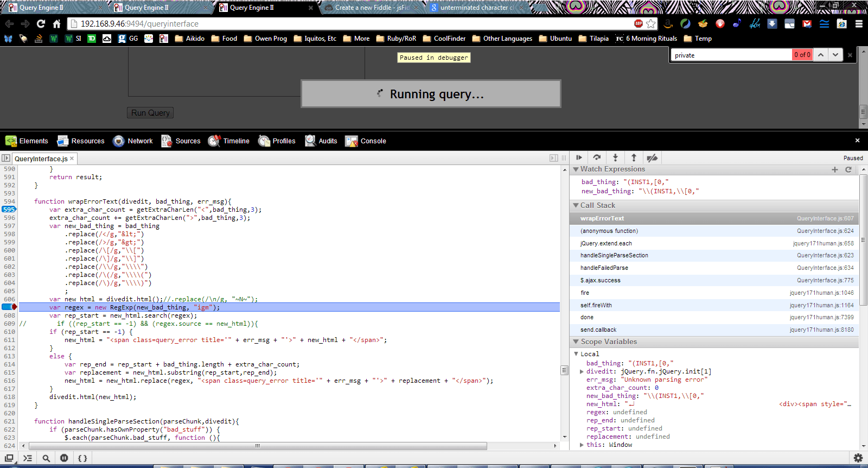Click the Step out icon
This screenshot has height=468, width=868.
[634, 157]
